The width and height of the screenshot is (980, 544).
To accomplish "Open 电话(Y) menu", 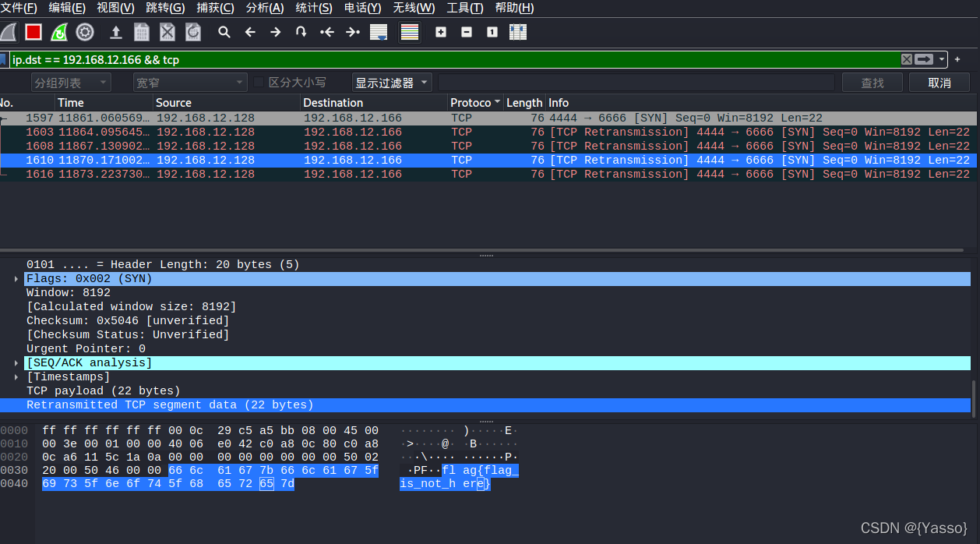I will pos(363,8).
